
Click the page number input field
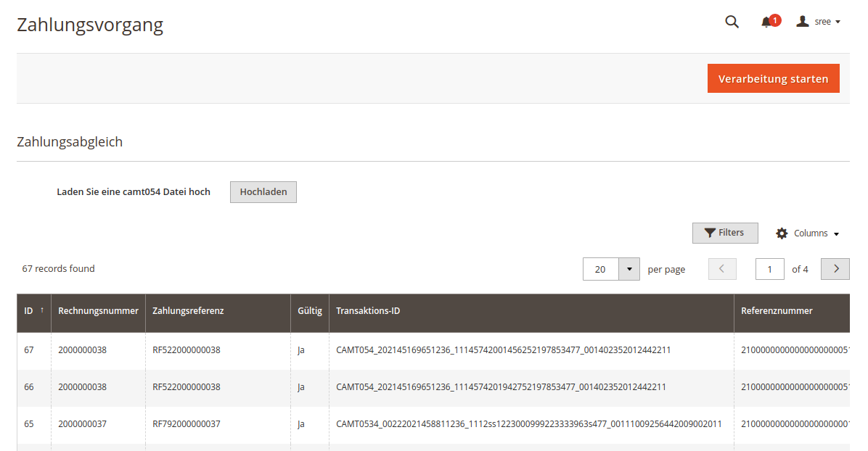click(769, 268)
